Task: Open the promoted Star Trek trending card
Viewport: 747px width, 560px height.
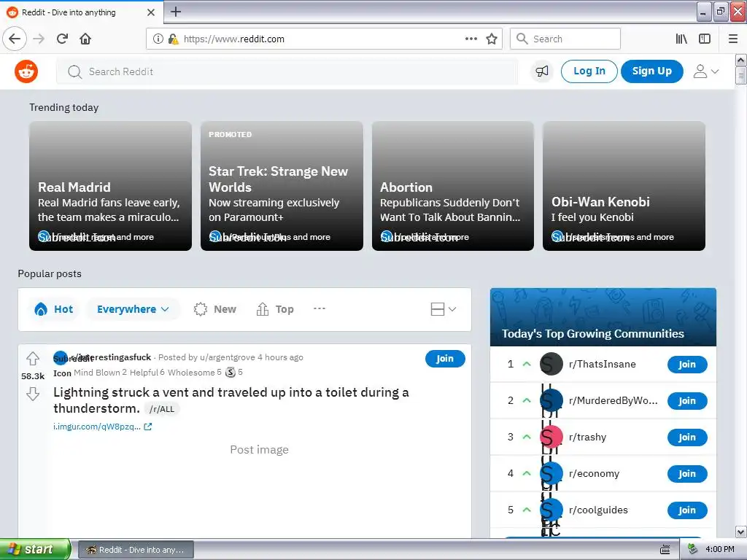Action: pos(282,186)
